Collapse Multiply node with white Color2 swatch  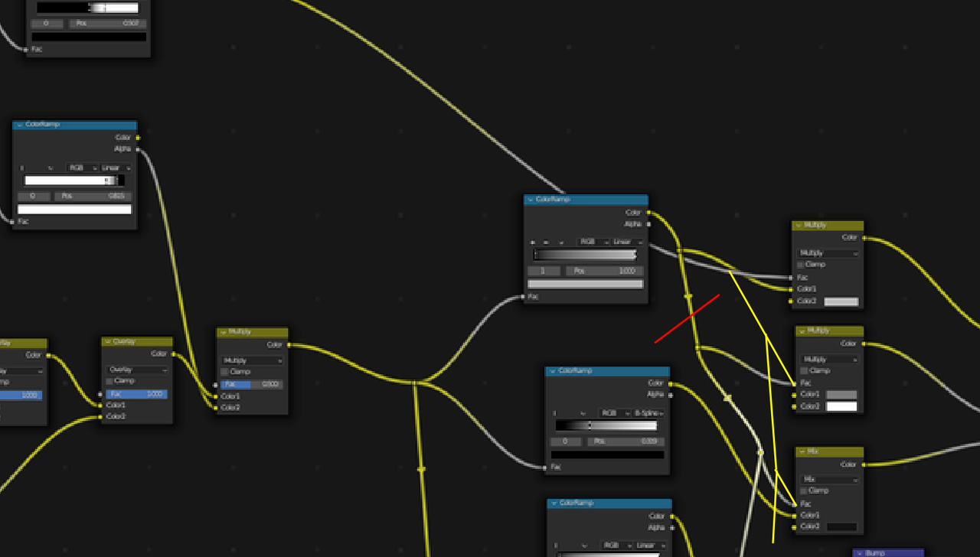tap(802, 331)
